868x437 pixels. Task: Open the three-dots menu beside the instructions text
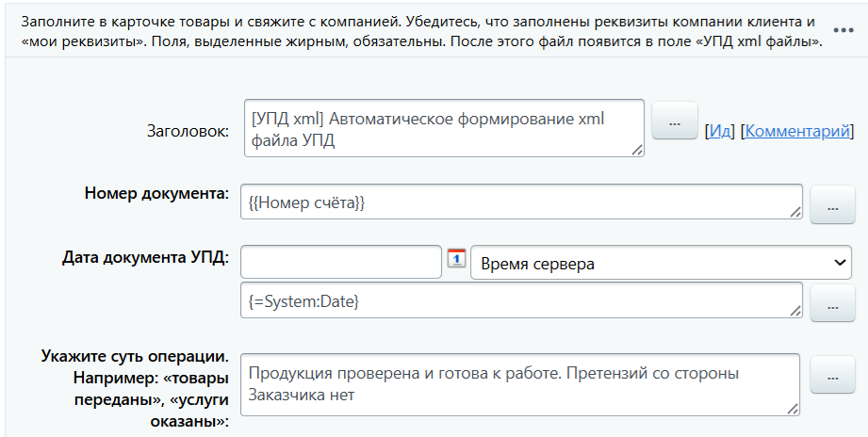click(843, 30)
